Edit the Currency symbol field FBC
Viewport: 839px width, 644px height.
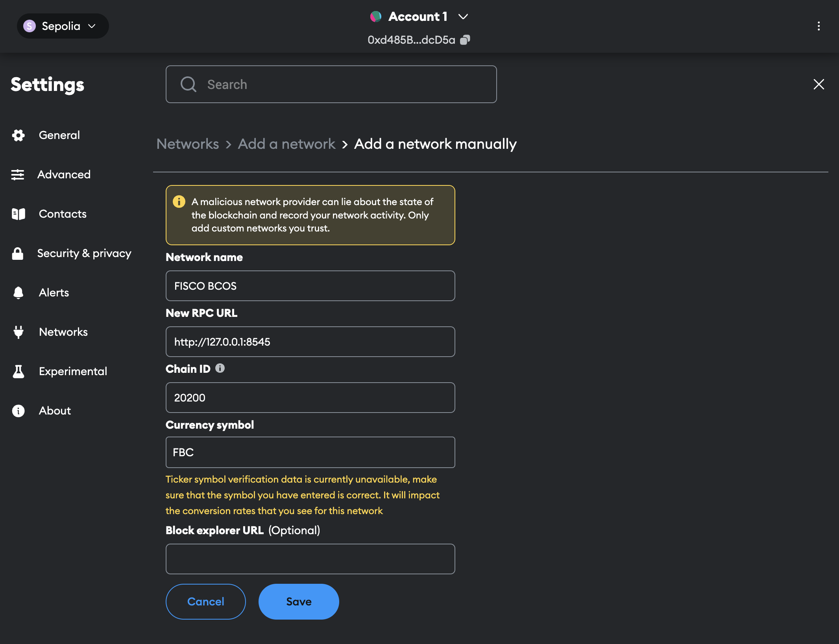click(310, 452)
